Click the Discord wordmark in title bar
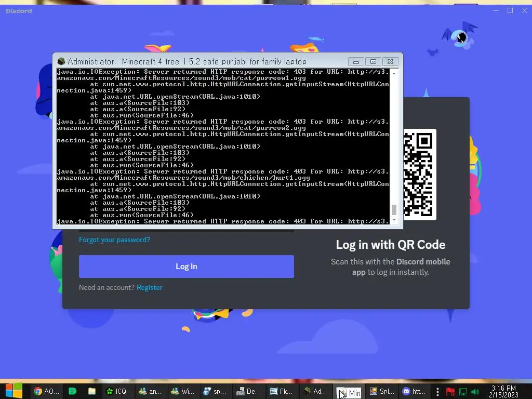This screenshot has height=399, width=532. coord(19,11)
